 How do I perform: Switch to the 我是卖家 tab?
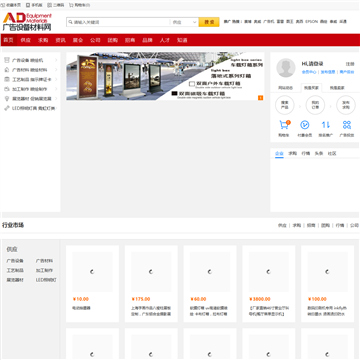point(337,88)
